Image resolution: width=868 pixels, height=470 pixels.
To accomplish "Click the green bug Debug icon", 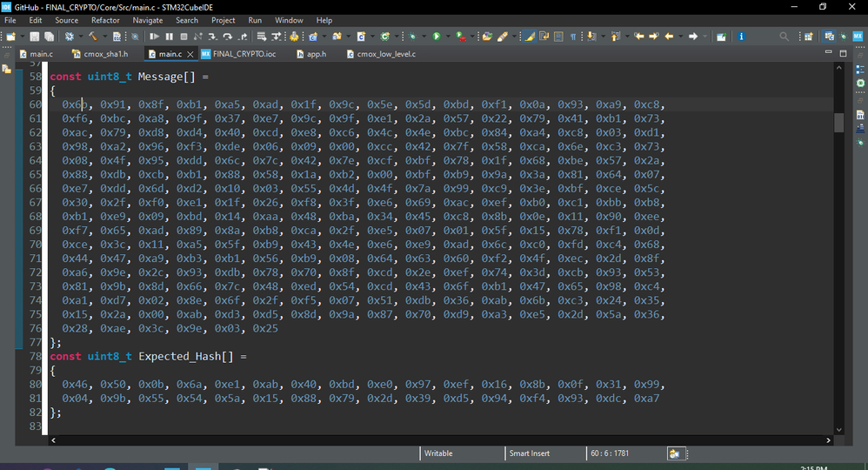I will click(x=412, y=36).
